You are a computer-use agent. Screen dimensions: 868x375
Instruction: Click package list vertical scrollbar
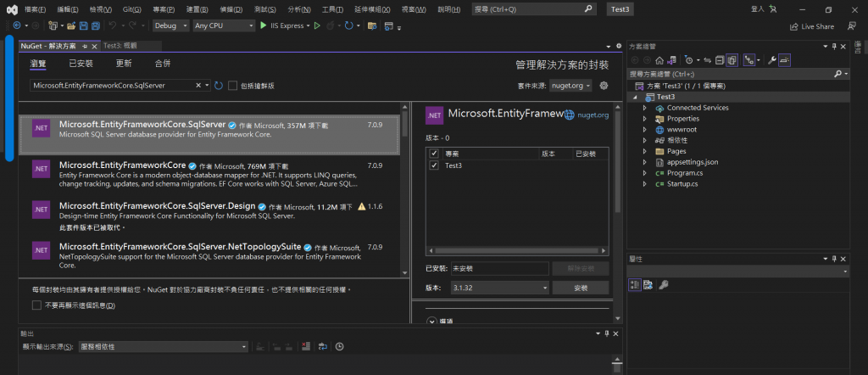pyautogui.click(x=404, y=188)
